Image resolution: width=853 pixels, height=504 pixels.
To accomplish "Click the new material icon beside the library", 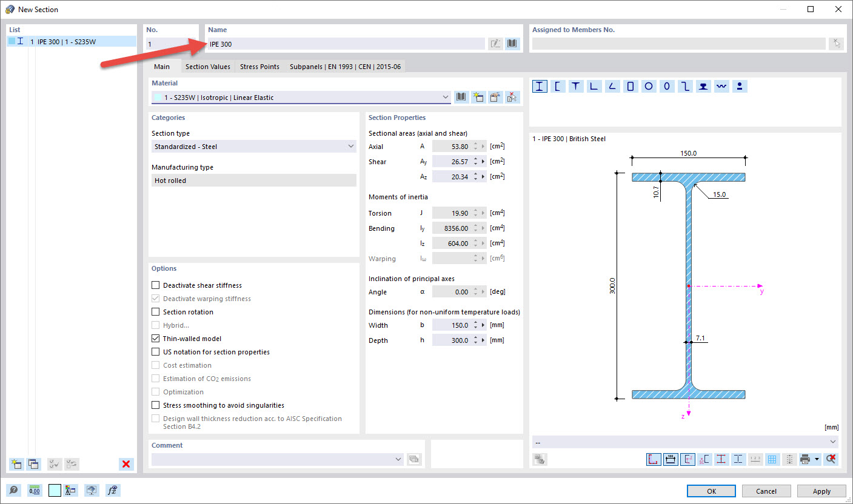I will point(478,97).
